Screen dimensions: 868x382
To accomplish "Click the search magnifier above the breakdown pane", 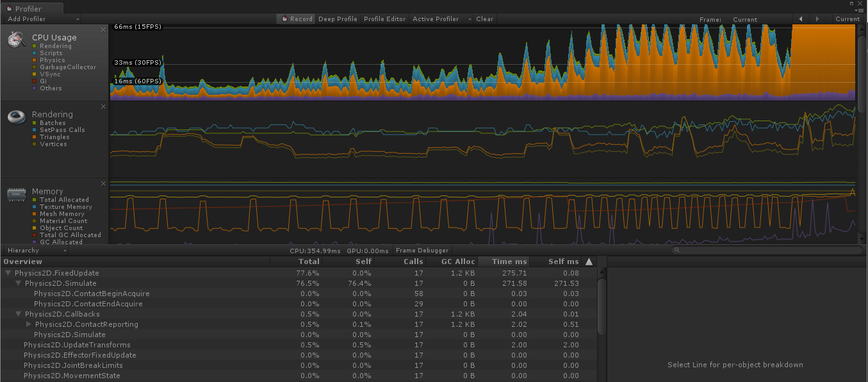I will coord(676,250).
